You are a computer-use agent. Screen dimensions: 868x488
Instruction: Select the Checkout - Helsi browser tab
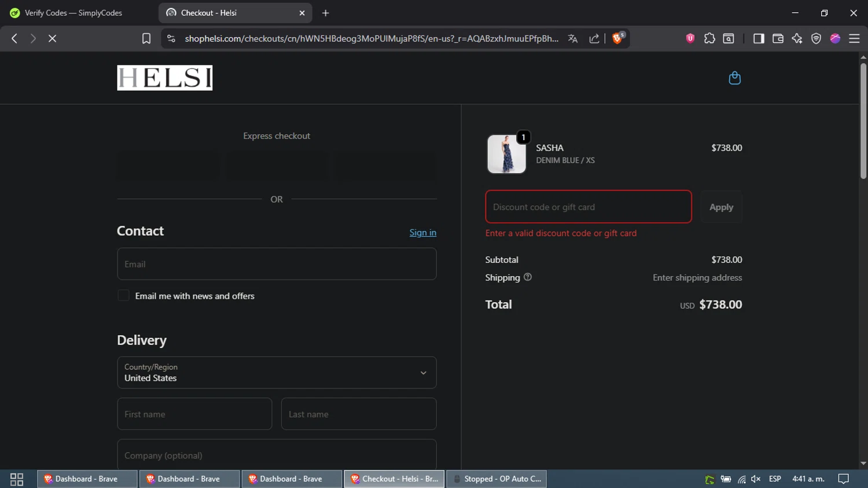(x=235, y=13)
